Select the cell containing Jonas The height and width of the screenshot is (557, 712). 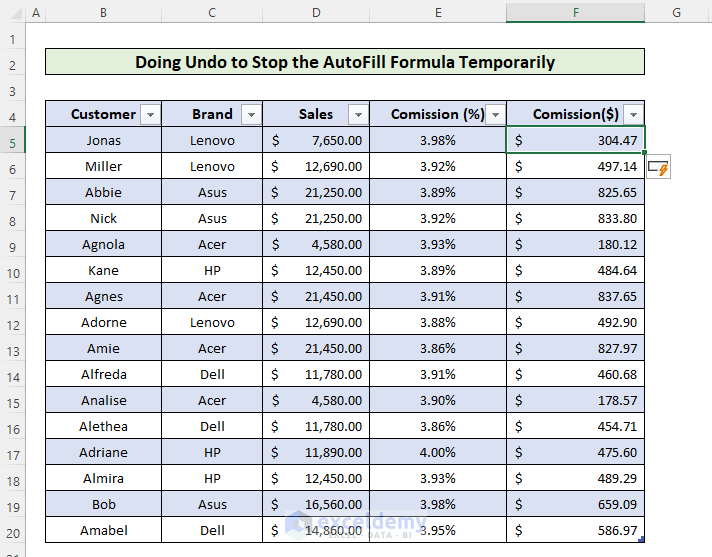tap(103, 141)
